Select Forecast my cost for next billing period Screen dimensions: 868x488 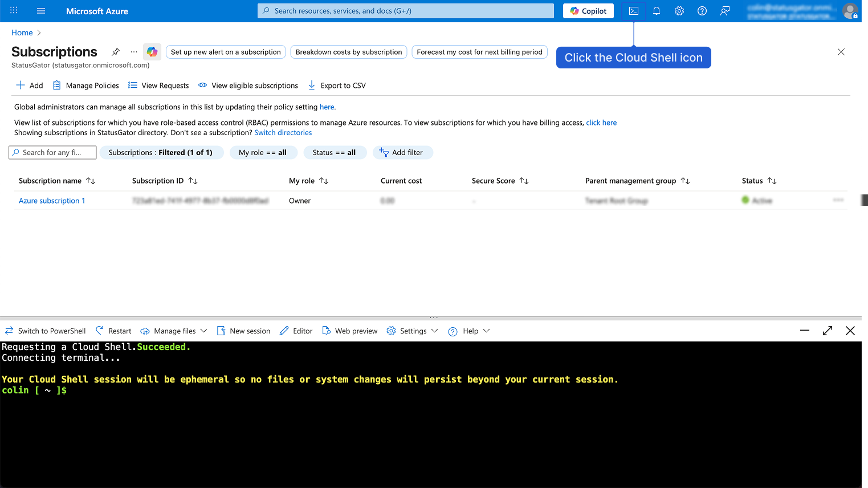point(479,52)
